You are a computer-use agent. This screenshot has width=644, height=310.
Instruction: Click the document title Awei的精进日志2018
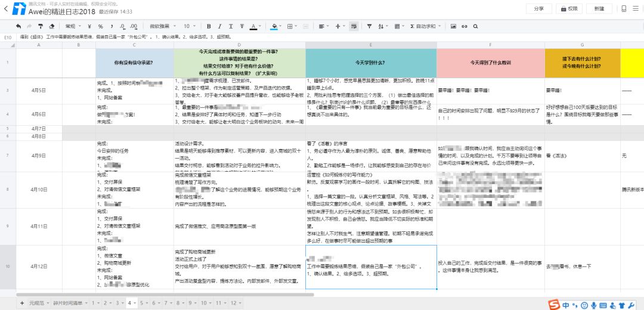63,11
